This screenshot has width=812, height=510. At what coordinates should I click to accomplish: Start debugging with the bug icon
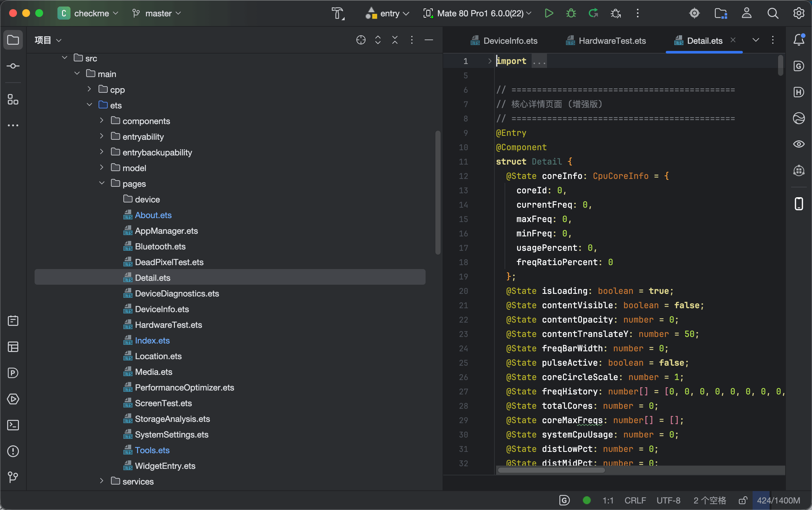click(571, 13)
